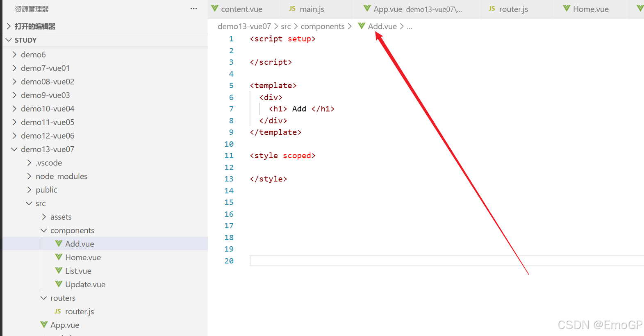
Task: Click the Vue icon on App.vue tab
Action: pyautogui.click(x=367, y=8)
